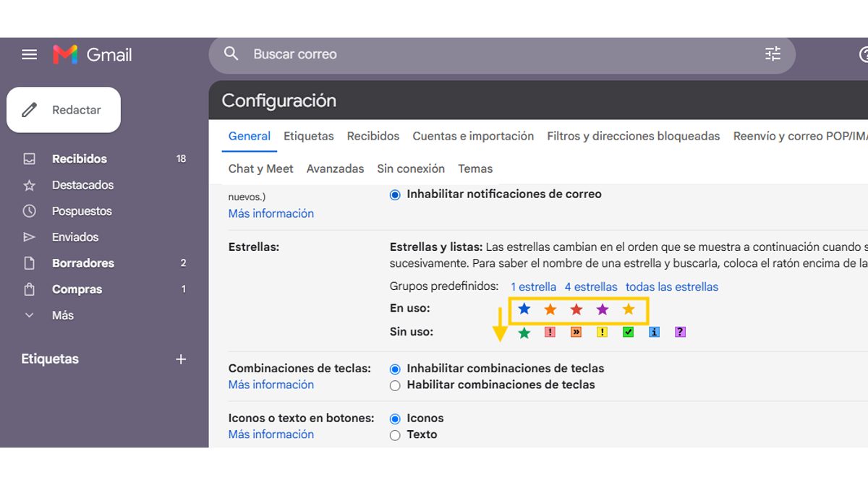The height and width of the screenshot is (488, 868).
Task: Switch to the Etiquetas tab
Action: 309,136
